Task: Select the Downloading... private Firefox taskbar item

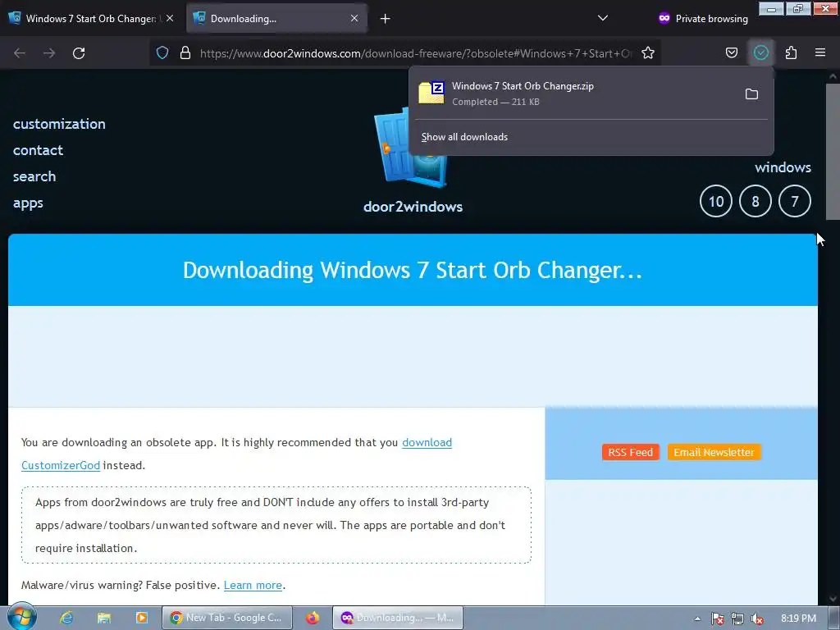Action: pos(398,618)
